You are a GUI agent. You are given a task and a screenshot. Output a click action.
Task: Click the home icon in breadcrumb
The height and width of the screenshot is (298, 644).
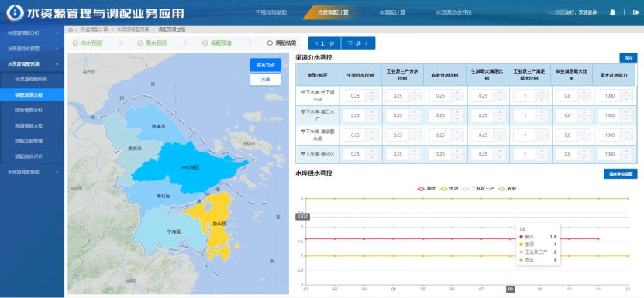point(71,29)
